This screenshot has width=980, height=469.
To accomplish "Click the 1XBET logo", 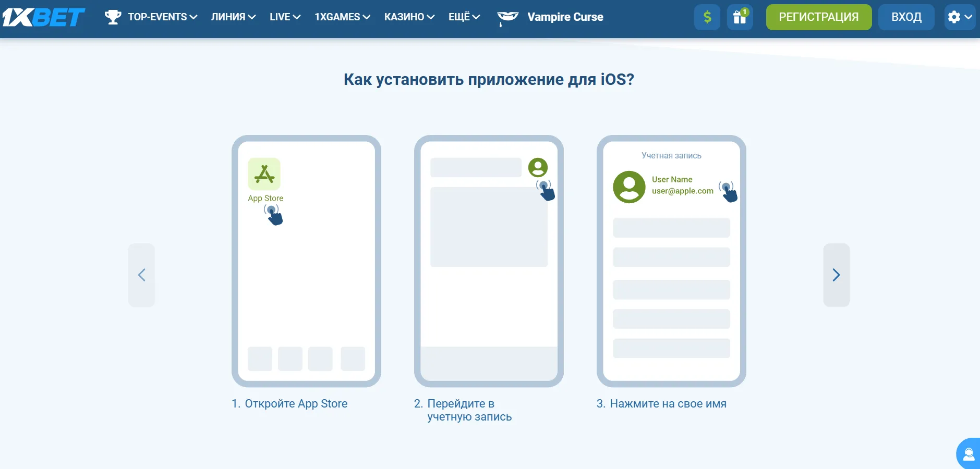I will point(43,17).
